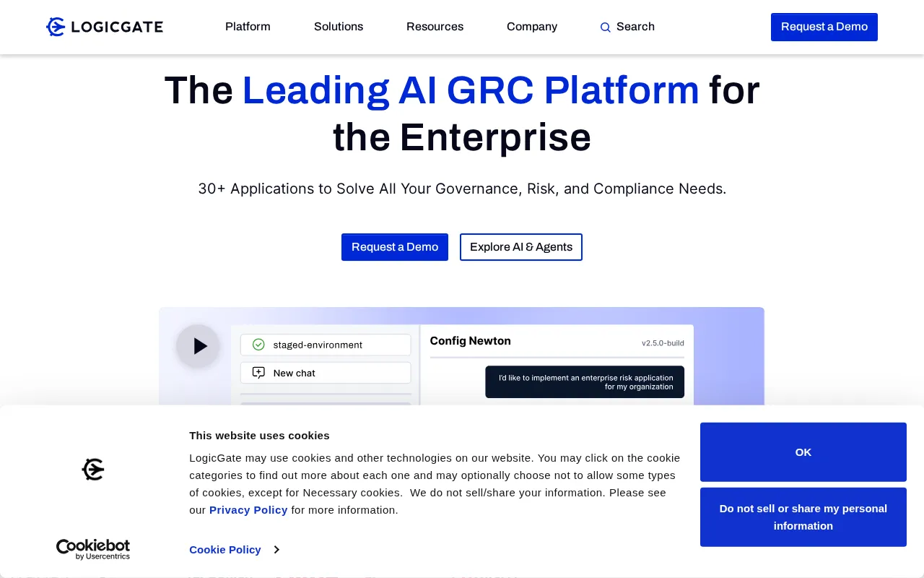
Task: Click the 'Leading AI GRC Platform' heading text
Action: pyautogui.click(x=471, y=90)
